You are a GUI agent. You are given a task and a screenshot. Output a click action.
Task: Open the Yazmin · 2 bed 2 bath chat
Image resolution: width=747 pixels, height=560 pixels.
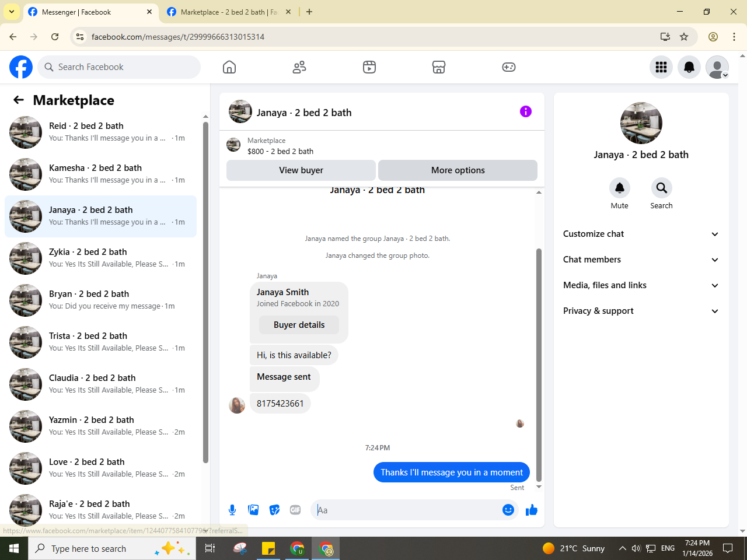click(100, 426)
